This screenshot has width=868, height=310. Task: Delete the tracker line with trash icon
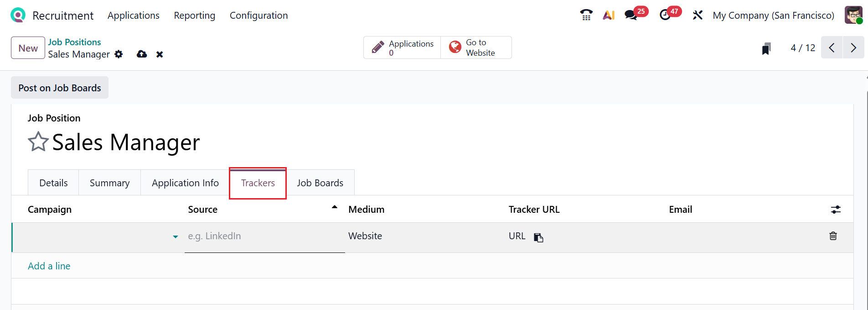coord(833,236)
